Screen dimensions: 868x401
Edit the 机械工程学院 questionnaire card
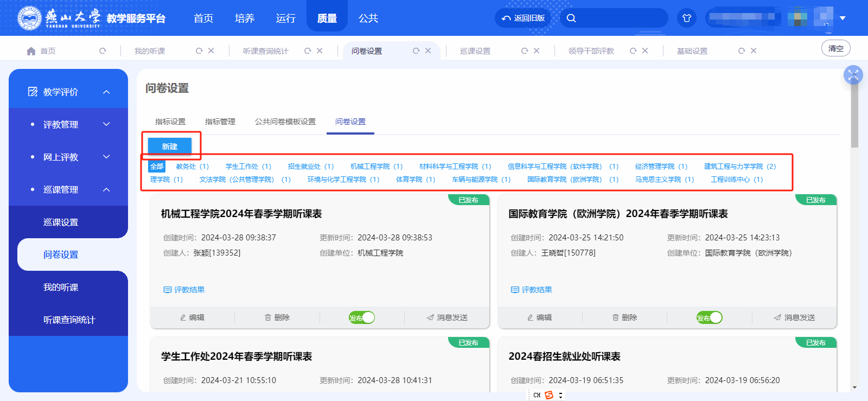192,317
